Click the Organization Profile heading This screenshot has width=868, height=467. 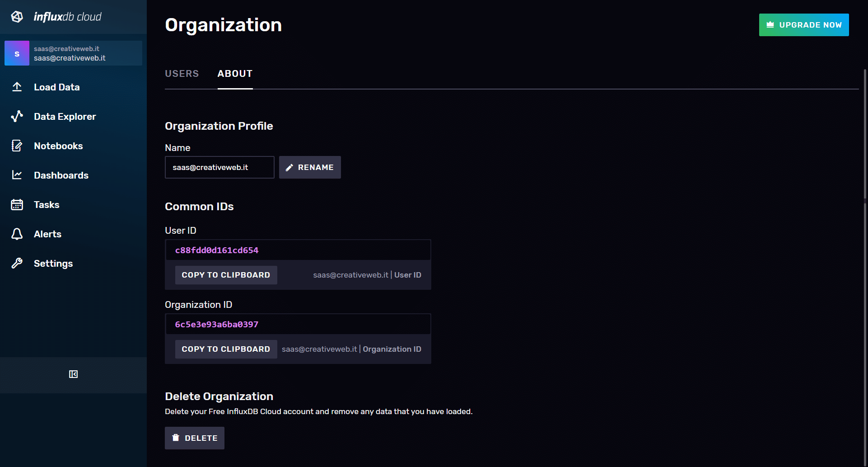pyautogui.click(x=219, y=126)
